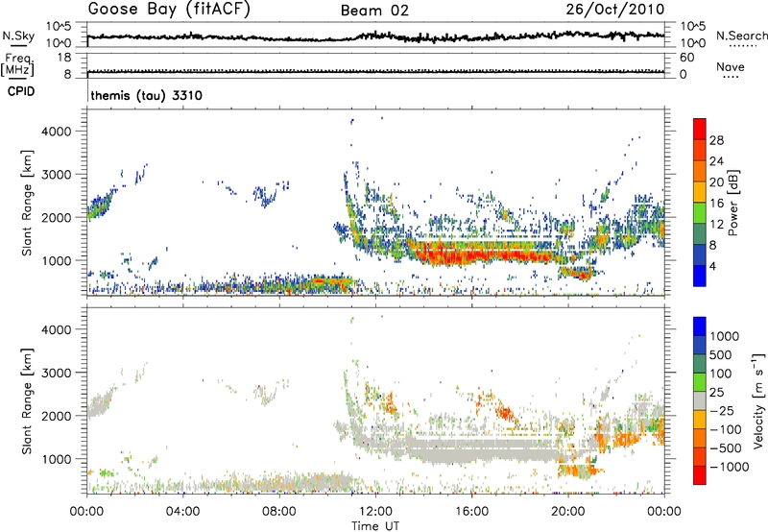Click the "24" label on the Power color bar
Image resolution: width=768 pixels, height=532 pixels.
click(x=716, y=161)
